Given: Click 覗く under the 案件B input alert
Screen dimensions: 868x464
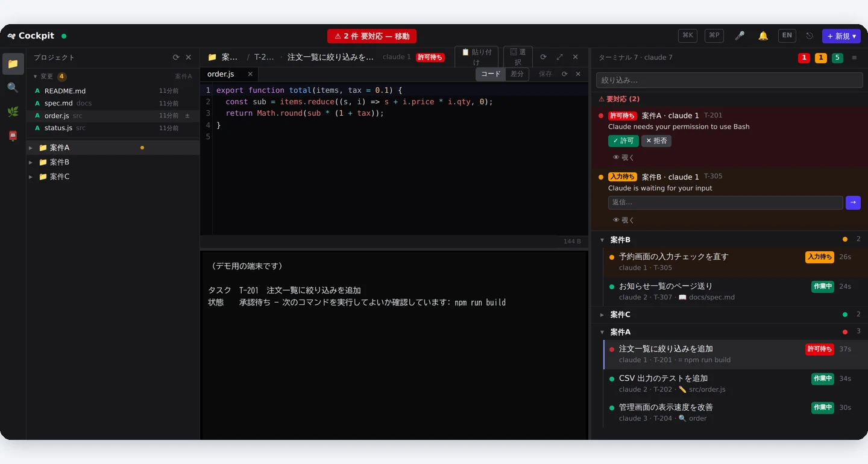Looking at the screenshot, I should tap(623, 220).
